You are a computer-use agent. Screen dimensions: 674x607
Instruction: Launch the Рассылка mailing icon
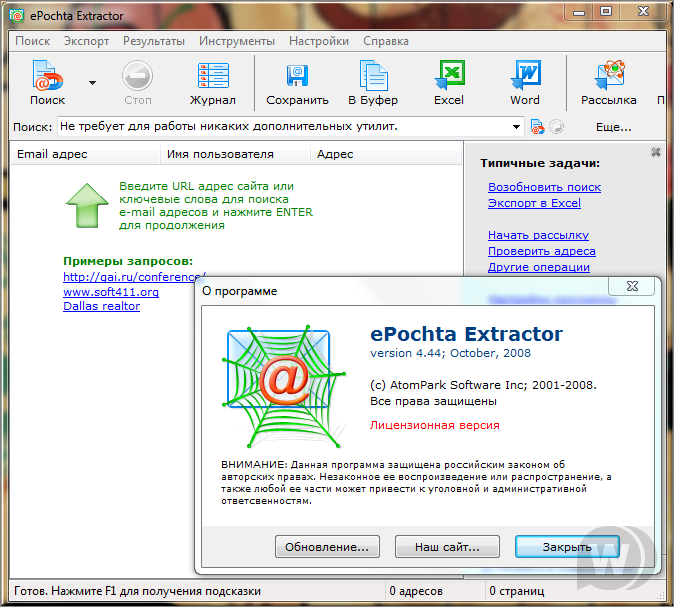coord(609,83)
